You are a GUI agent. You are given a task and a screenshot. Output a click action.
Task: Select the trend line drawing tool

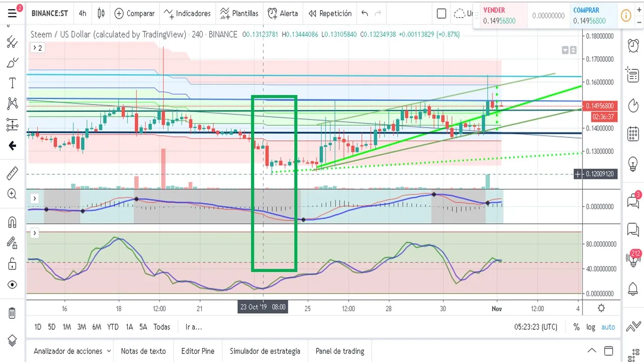click(x=12, y=42)
